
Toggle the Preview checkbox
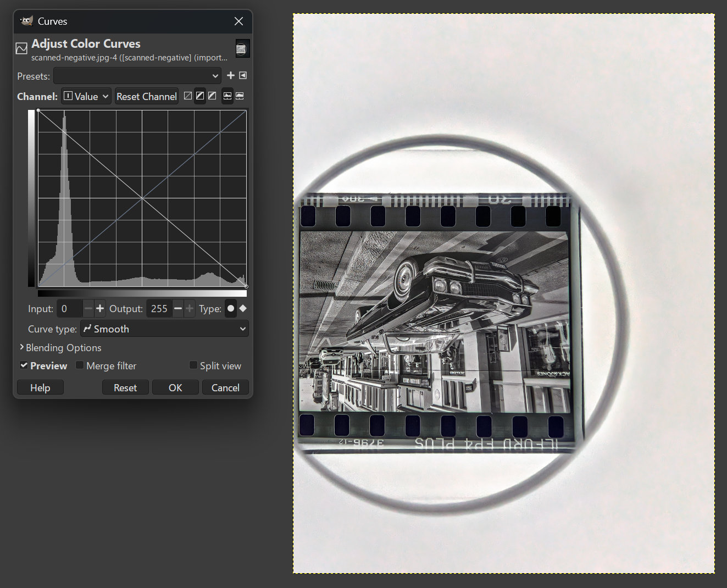(24, 365)
